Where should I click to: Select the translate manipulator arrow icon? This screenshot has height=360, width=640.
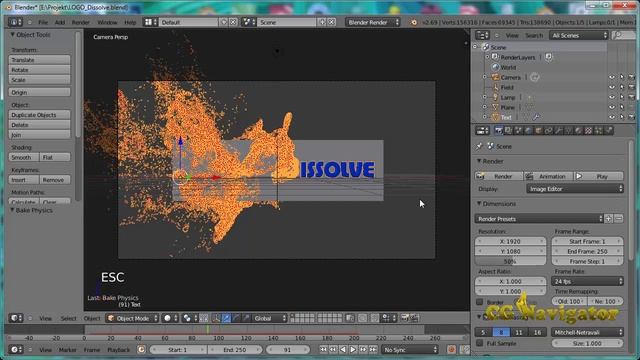pos(226,318)
